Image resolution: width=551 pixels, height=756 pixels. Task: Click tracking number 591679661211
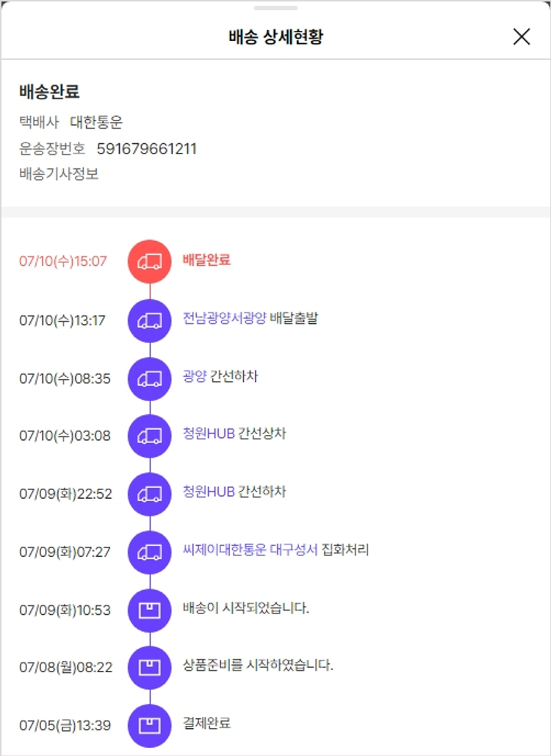[x=147, y=149]
